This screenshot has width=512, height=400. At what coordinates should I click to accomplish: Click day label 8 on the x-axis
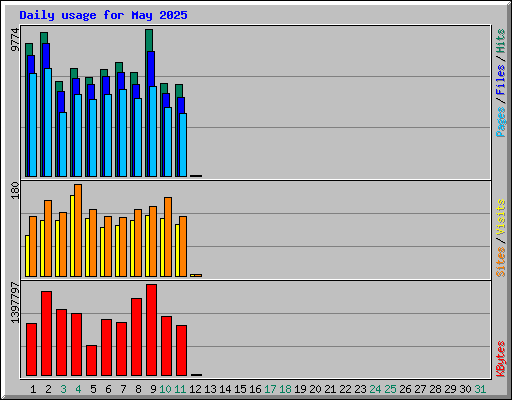(138, 389)
